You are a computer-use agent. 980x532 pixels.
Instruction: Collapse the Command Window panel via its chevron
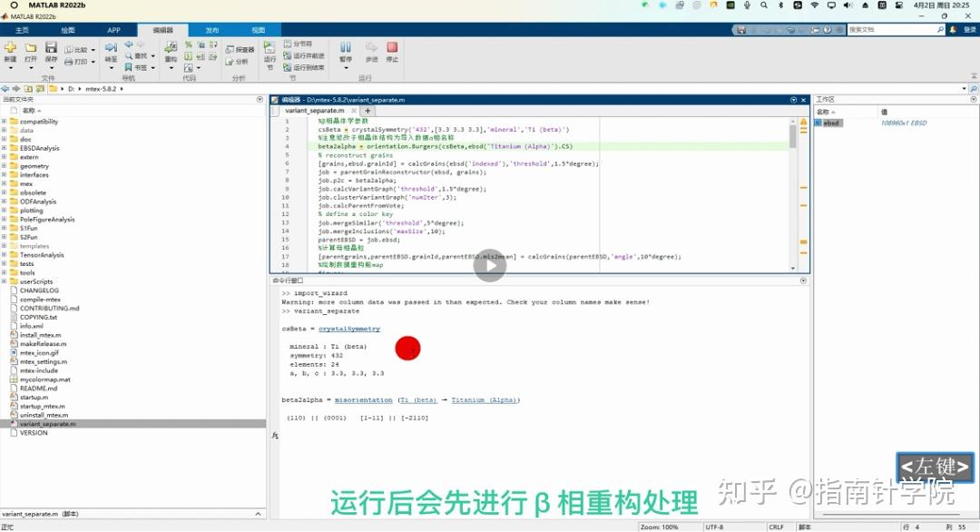click(802, 281)
